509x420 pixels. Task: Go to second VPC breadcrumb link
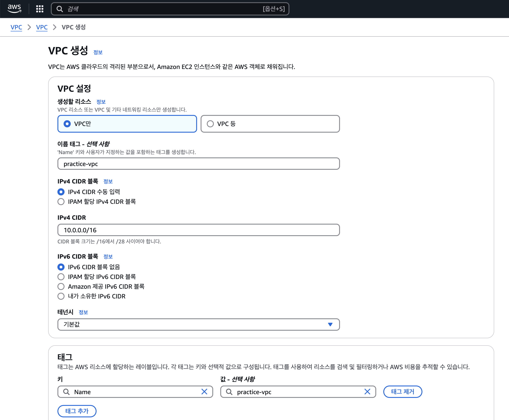42,27
